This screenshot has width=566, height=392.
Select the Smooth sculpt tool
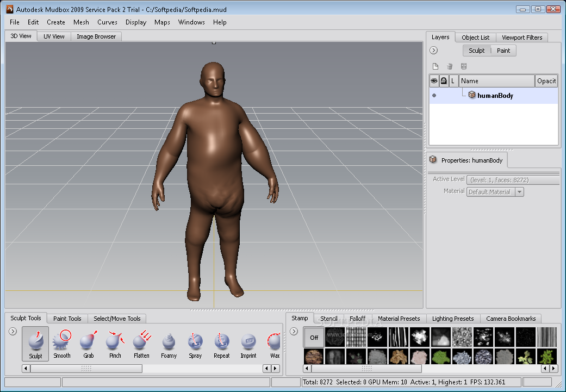(62, 344)
